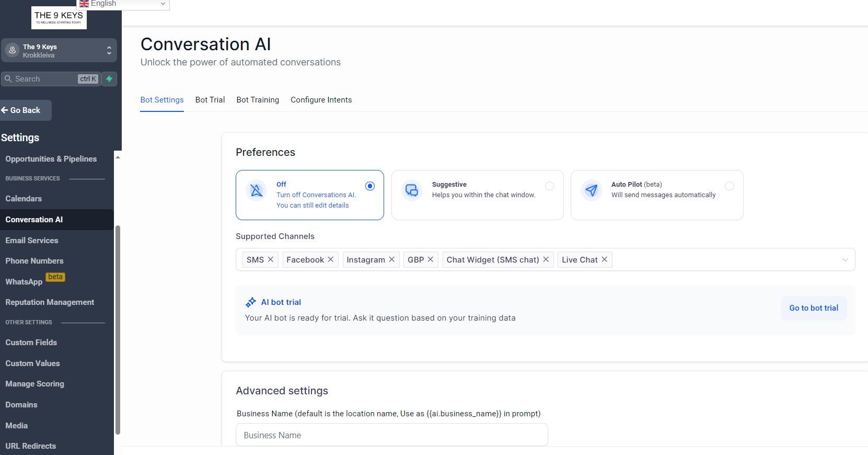This screenshot has width=868, height=455.
Task: Click the Go Back button
Action: [x=25, y=110]
